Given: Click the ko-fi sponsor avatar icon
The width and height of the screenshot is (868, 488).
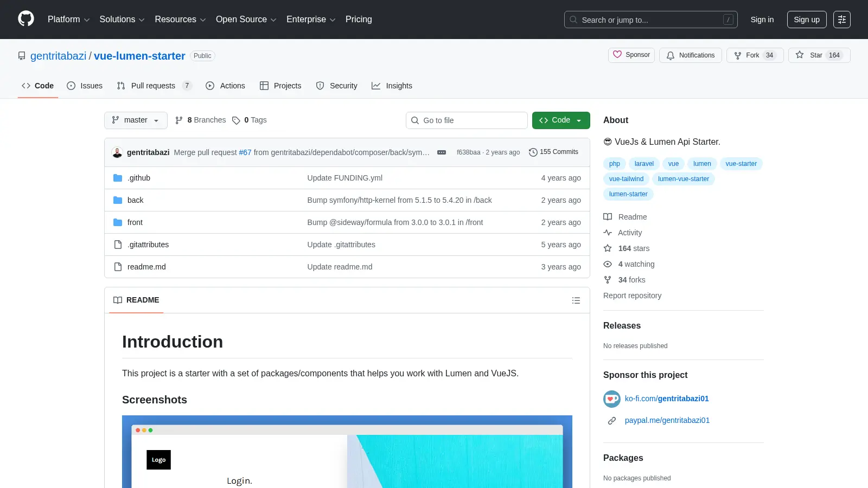Looking at the screenshot, I should click(612, 399).
